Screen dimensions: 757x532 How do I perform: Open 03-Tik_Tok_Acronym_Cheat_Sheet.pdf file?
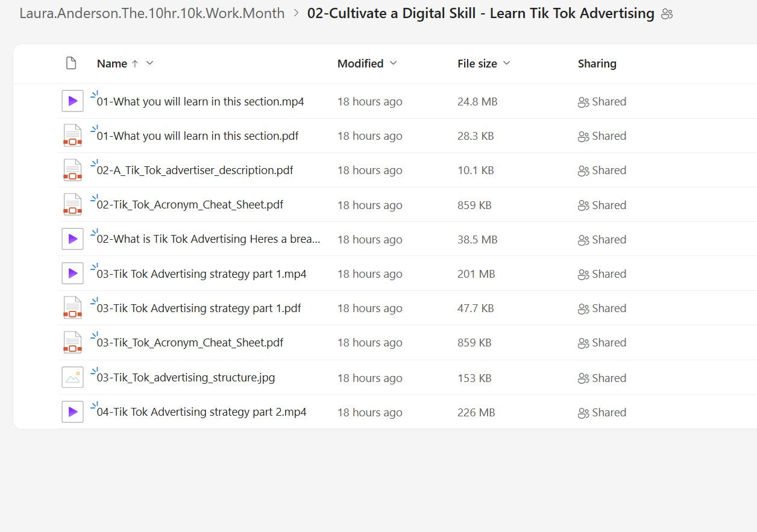(x=190, y=343)
